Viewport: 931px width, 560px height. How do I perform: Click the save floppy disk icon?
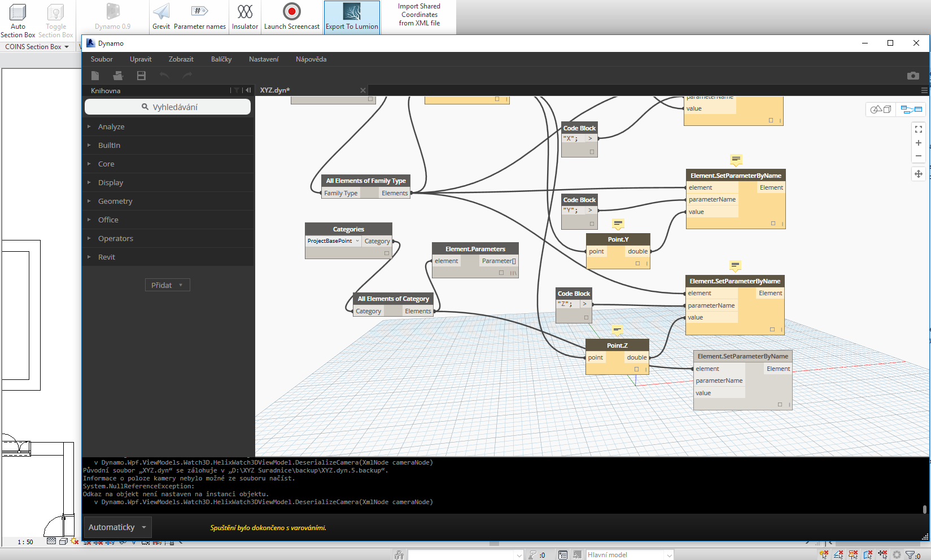[x=141, y=76]
